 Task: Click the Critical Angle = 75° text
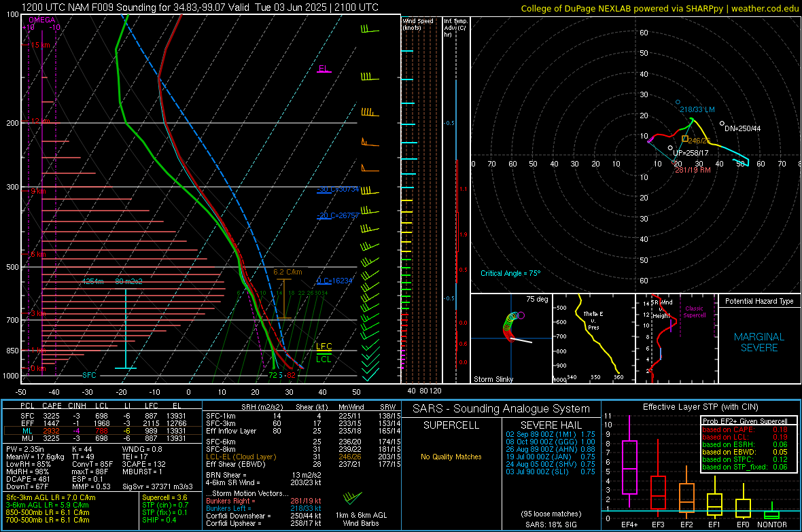pyautogui.click(x=510, y=273)
